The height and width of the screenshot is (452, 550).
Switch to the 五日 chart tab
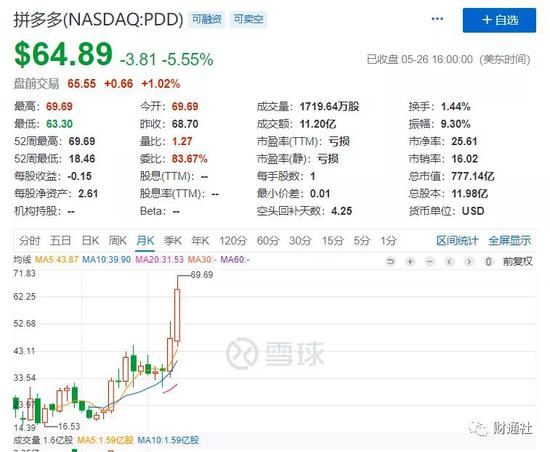(x=60, y=241)
